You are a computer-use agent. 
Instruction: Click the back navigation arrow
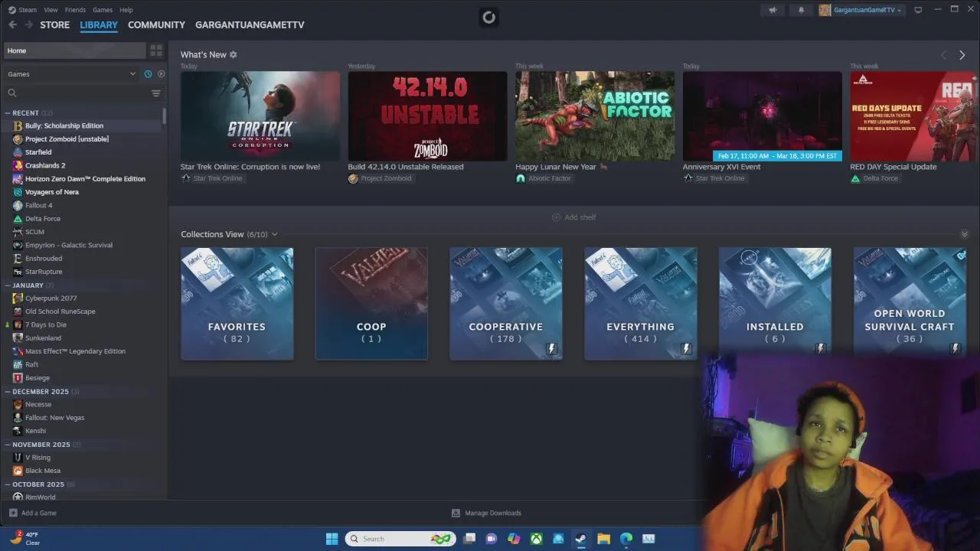(12, 24)
